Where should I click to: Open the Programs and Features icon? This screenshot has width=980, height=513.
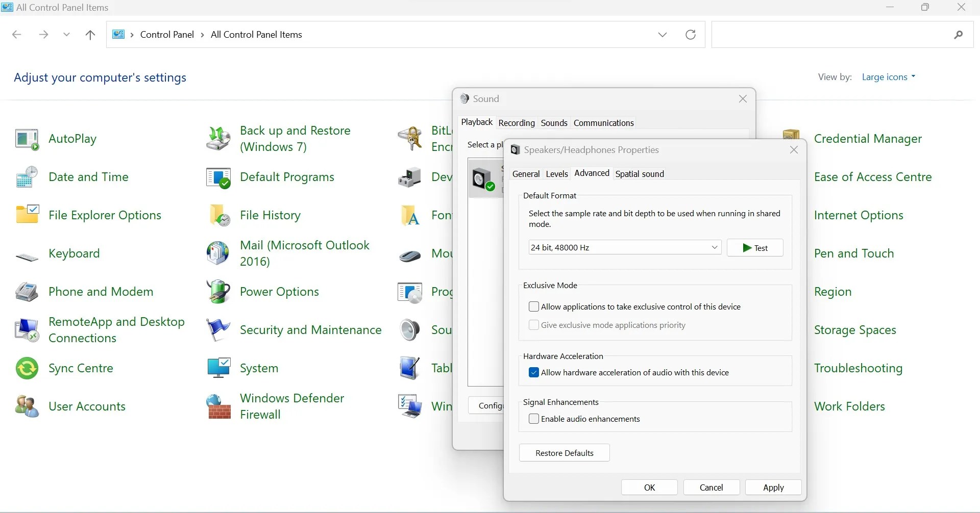410,293
